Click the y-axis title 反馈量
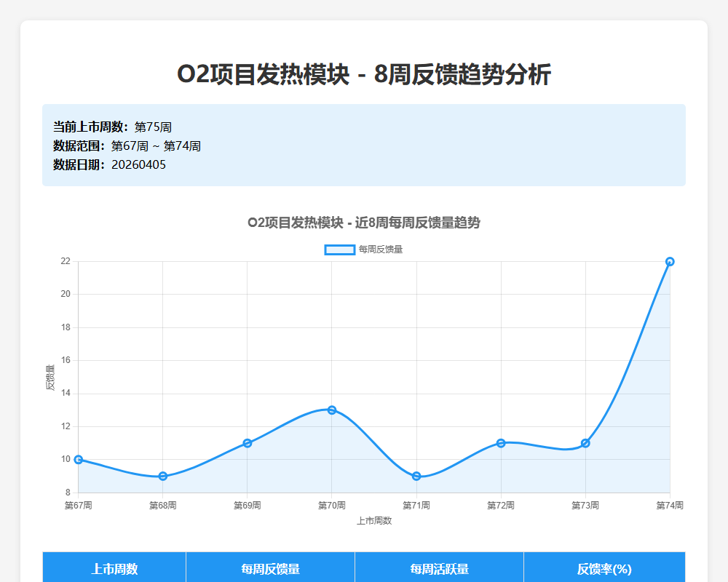 click(50, 378)
